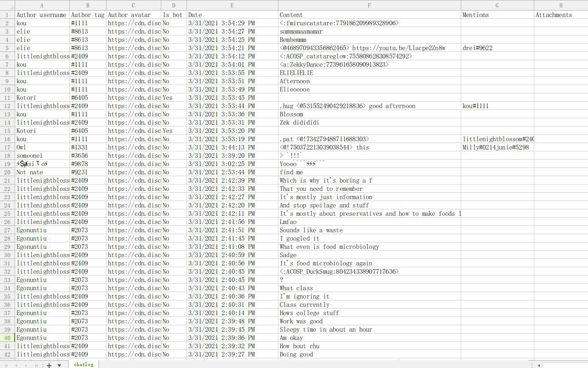Click mention cell "kou#1111"
Viewport: 588px width, 368px height.
coord(498,106)
